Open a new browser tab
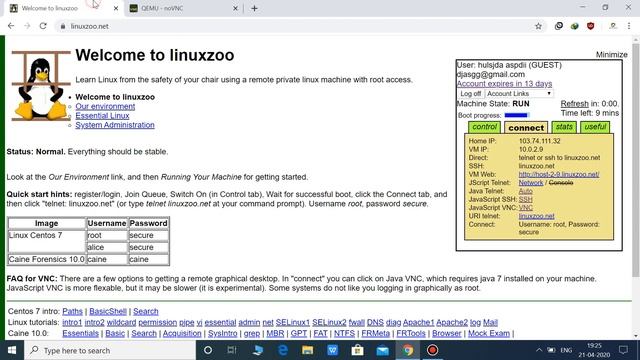 coord(254,8)
